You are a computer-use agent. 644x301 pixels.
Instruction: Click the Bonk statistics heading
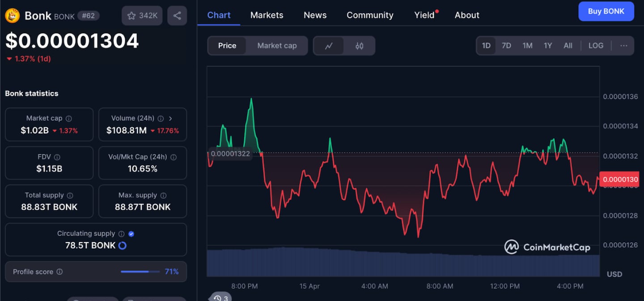(x=32, y=93)
